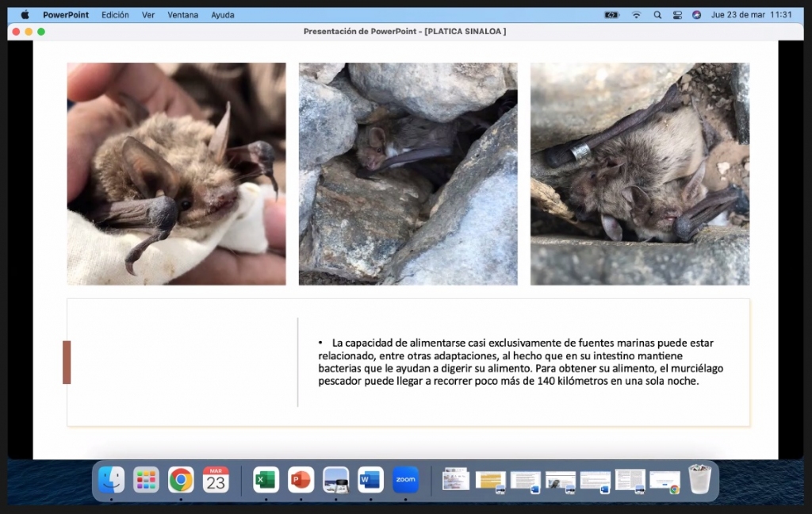Open the Edición menu
This screenshot has width=812, height=514.
coord(115,15)
